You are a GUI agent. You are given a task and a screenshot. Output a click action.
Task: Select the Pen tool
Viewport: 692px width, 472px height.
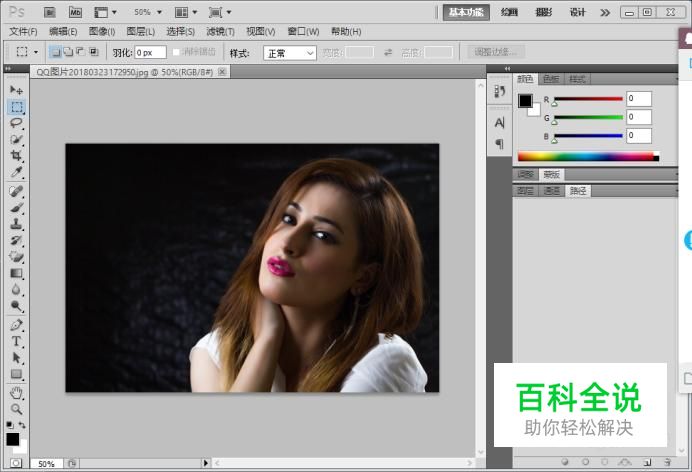tap(16, 326)
